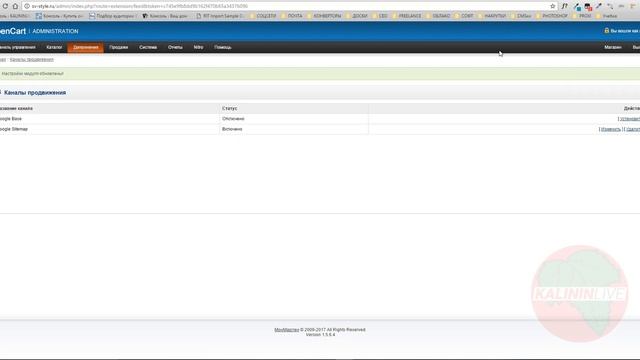
Task: Click the OpenCart logo
Action: (13, 31)
